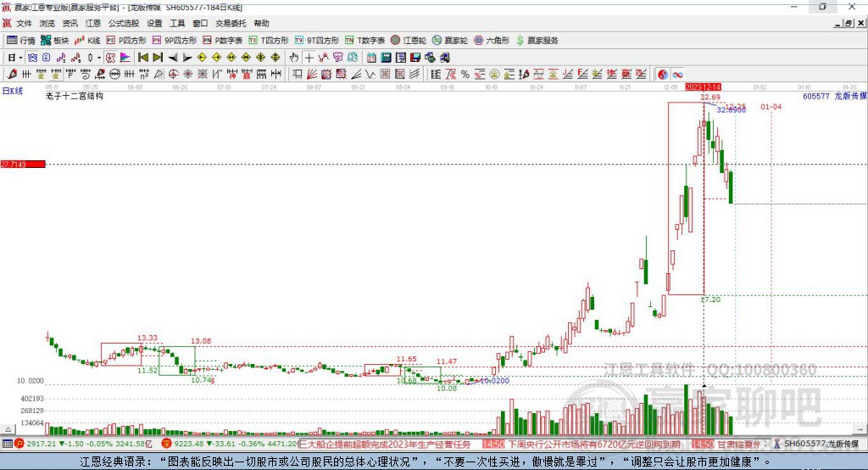Open the T数字表 tool
The width and height of the screenshot is (868, 470).
tap(364, 41)
